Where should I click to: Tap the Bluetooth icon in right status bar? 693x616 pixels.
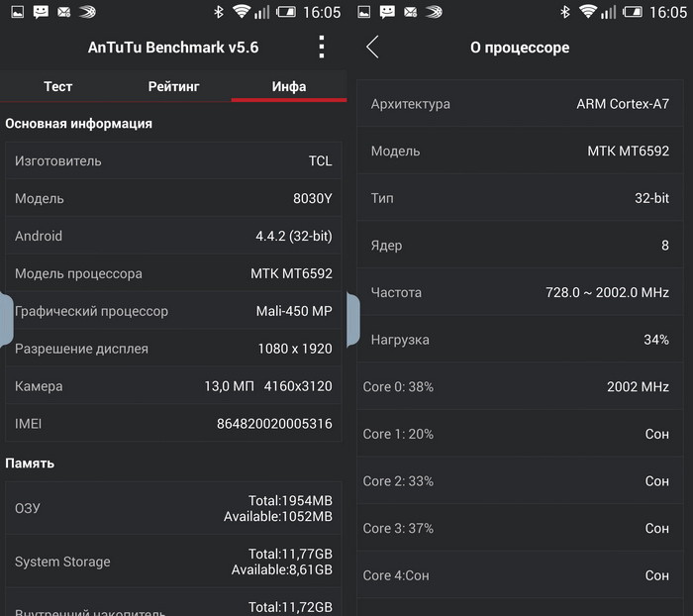(565, 12)
